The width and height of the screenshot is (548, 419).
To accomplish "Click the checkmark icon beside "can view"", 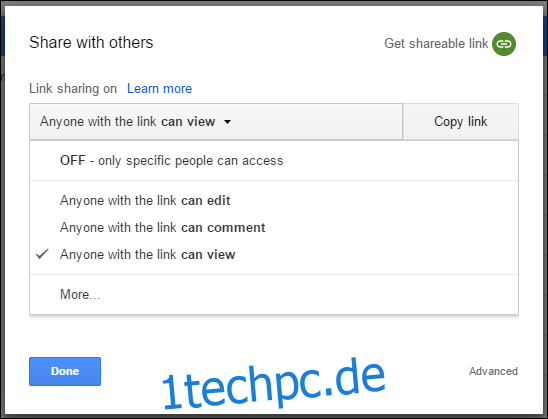I will (42, 254).
